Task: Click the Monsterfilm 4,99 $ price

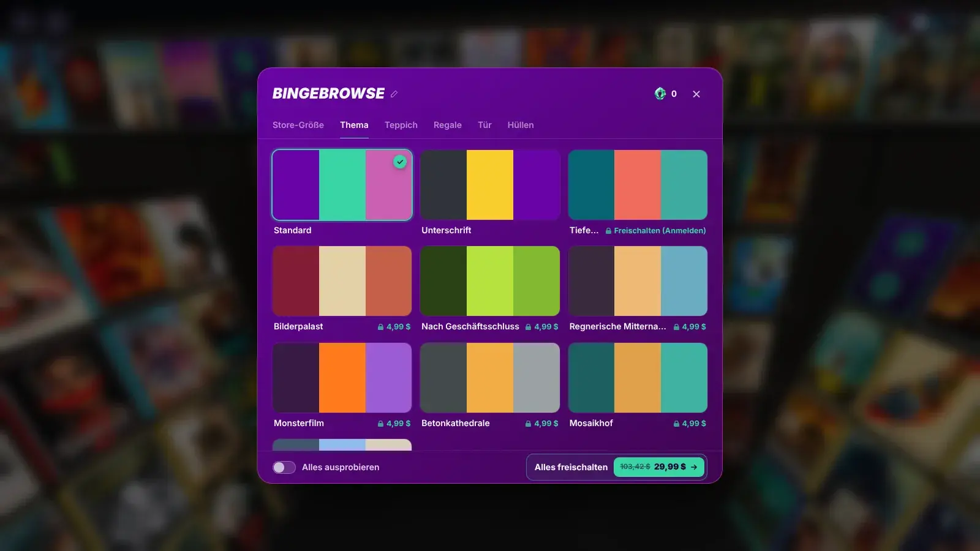Action: (394, 424)
